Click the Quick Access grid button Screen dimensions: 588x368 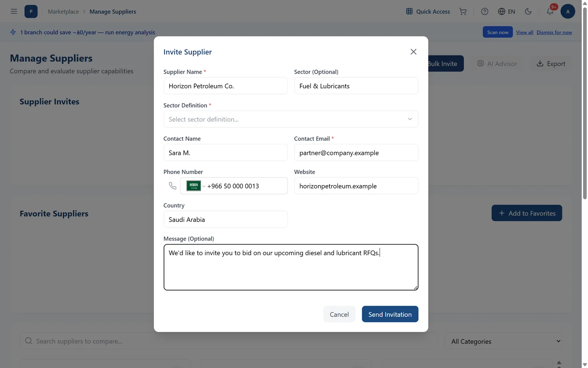click(x=428, y=11)
